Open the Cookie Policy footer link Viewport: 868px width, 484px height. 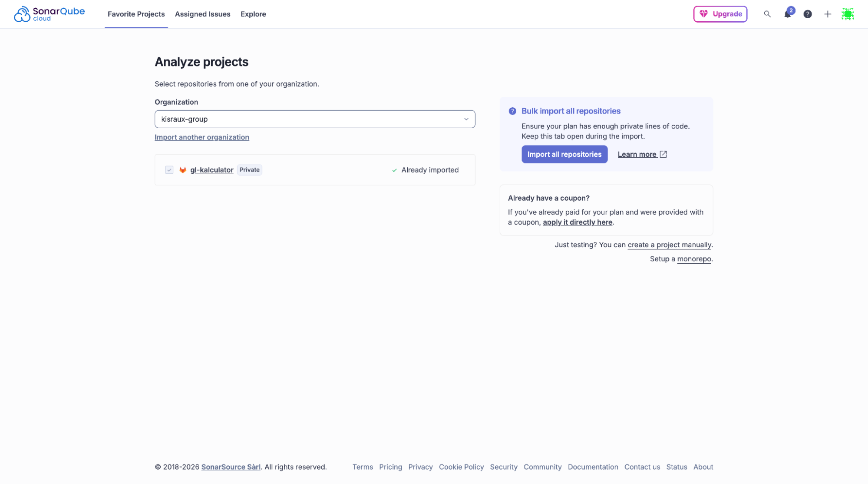coord(461,467)
